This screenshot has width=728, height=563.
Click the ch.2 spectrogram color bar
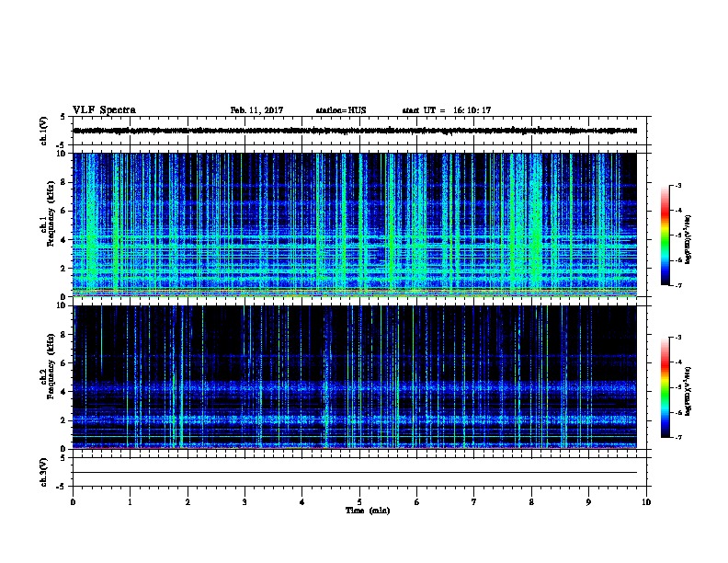[665, 387]
